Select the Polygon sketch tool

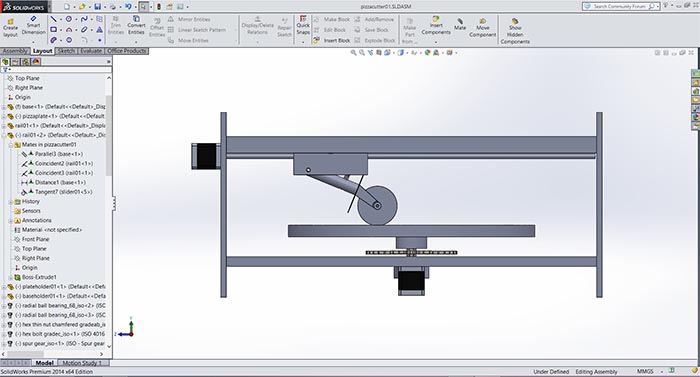(x=69, y=40)
